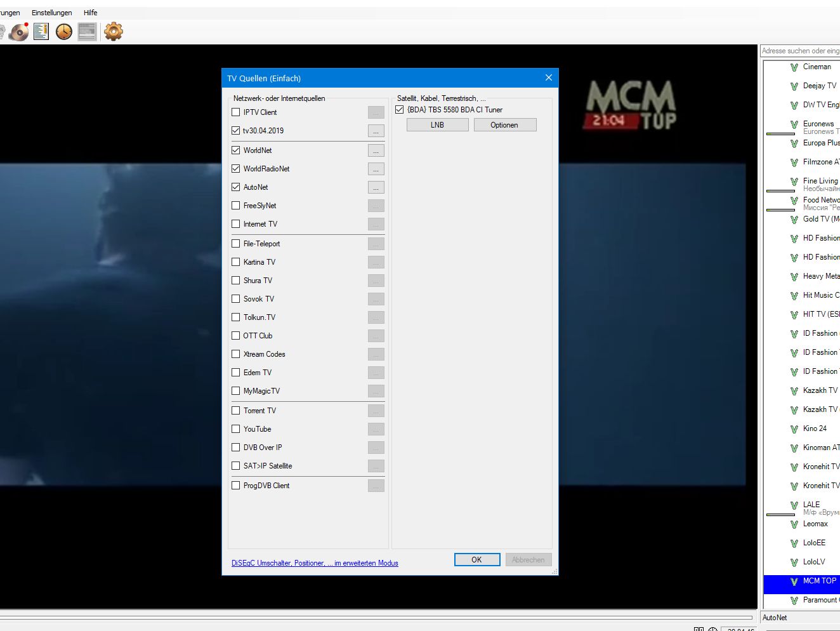Open settings via orange gear icon
The image size is (840, 631).
(114, 31)
